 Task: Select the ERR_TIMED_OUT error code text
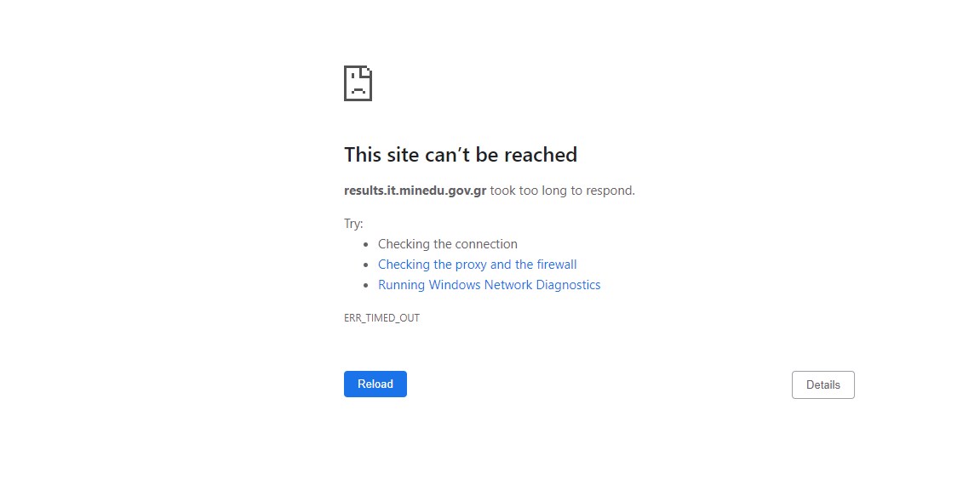[382, 318]
